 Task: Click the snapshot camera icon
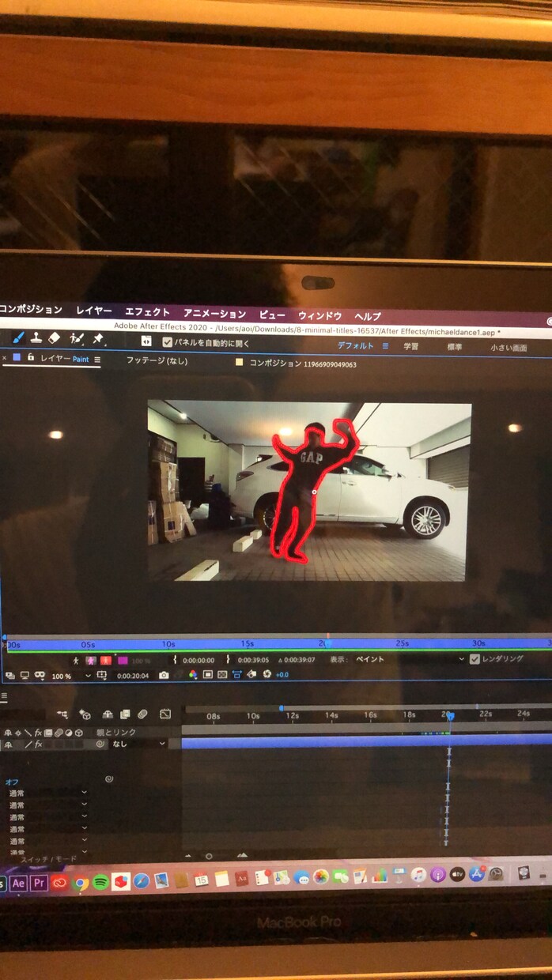click(x=164, y=676)
